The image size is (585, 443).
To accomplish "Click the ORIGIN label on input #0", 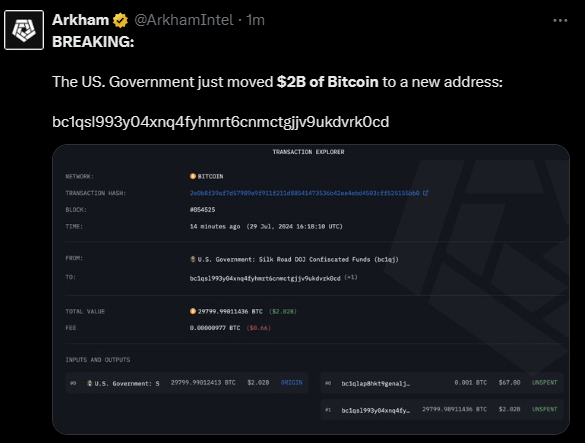I will click(291, 383).
